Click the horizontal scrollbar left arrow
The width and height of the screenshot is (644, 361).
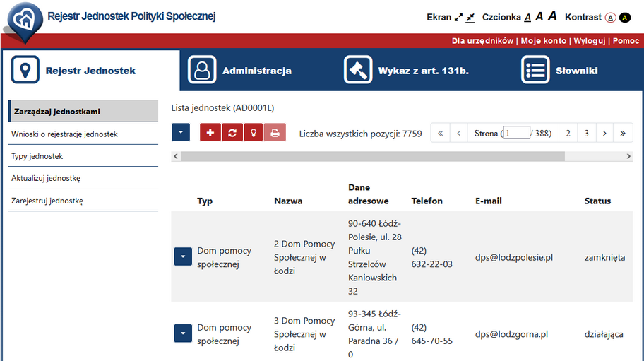tap(176, 156)
